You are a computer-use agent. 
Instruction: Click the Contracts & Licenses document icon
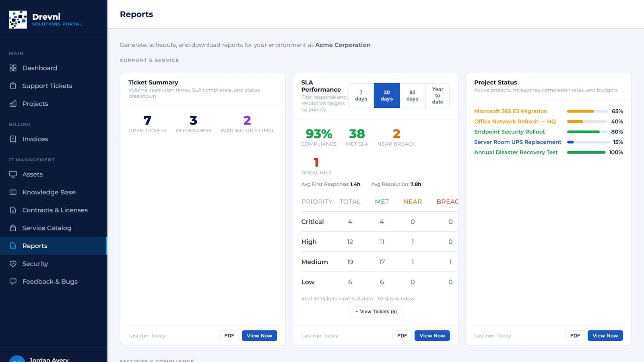click(13, 210)
